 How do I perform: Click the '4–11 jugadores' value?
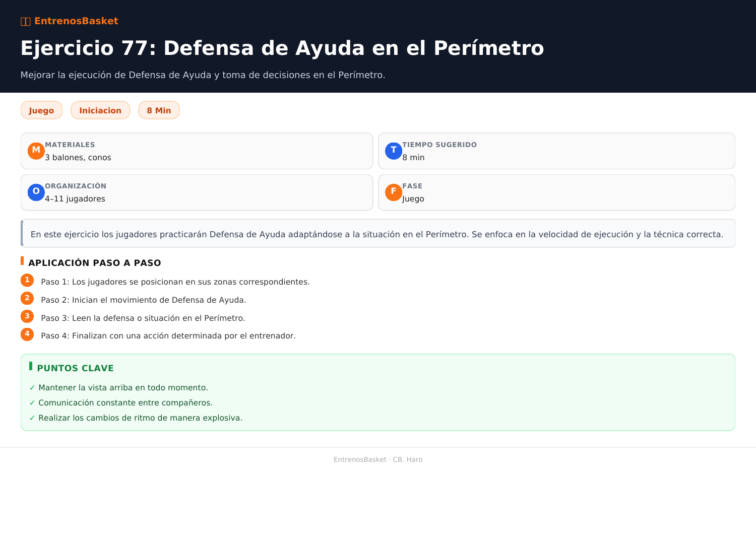pyautogui.click(x=75, y=199)
